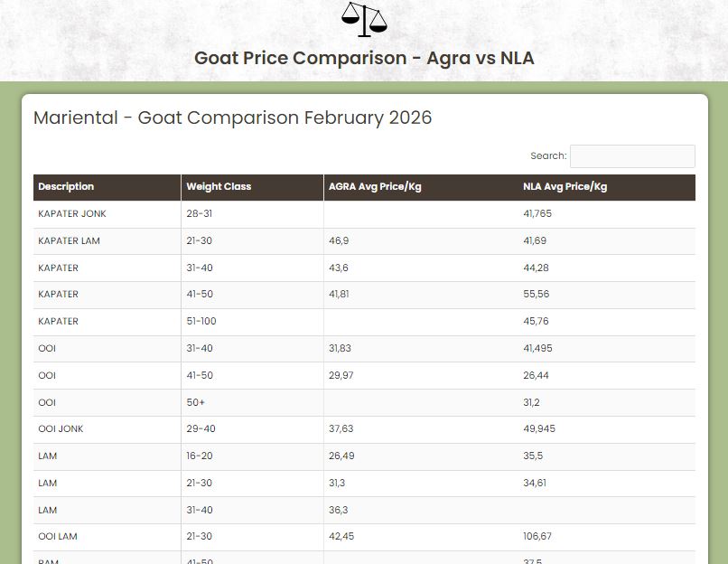Click AGRA price 37,63

[341, 428]
